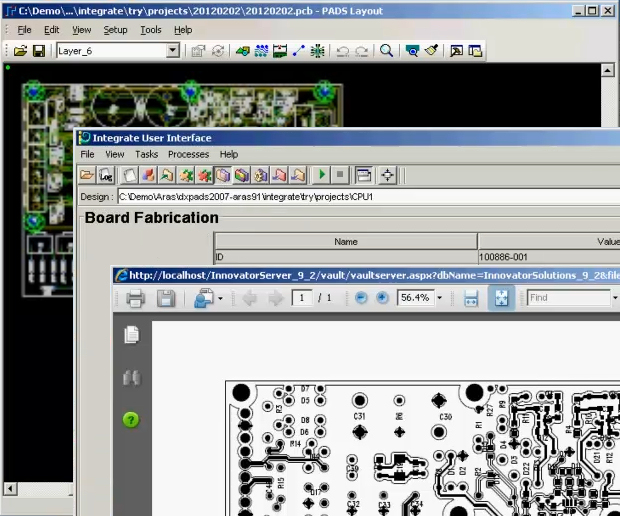620x516 pixels.
Task: Open the Design toolbar icon in PADS
Action: click(x=261, y=51)
